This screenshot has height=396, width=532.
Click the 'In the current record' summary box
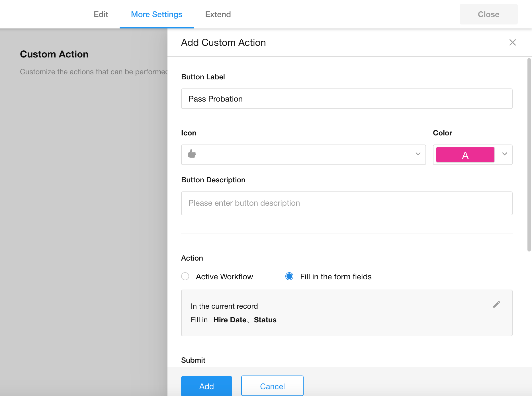click(347, 313)
